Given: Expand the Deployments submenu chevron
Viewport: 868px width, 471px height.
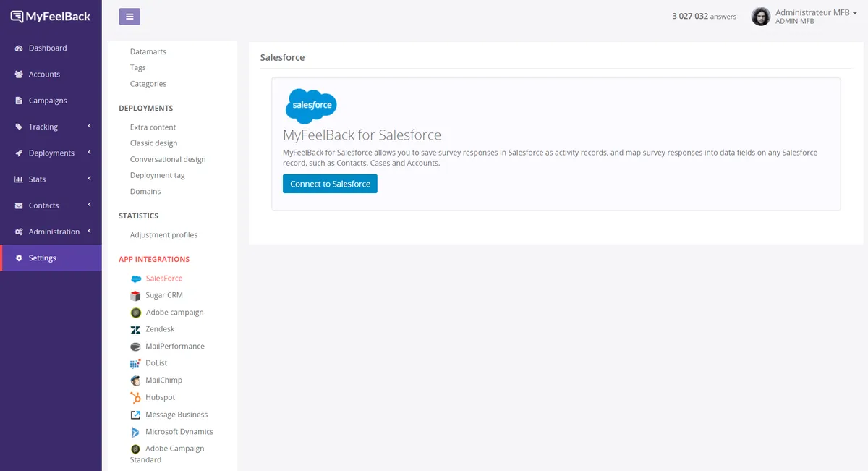Looking at the screenshot, I should coord(89,153).
